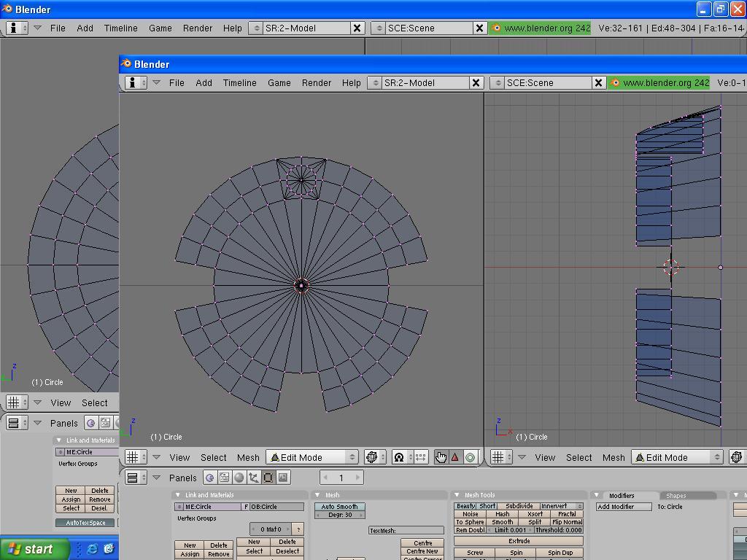This screenshot has width=747, height=560.
Task: Open Add menu in front Blender window
Action: click(204, 83)
